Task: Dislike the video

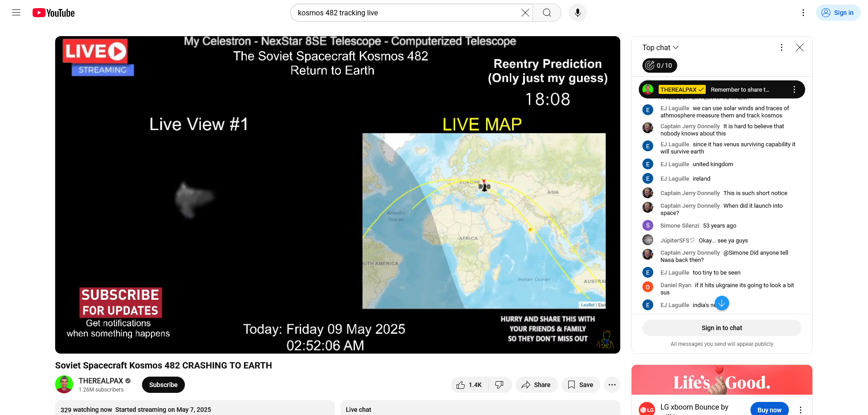Action: point(500,385)
